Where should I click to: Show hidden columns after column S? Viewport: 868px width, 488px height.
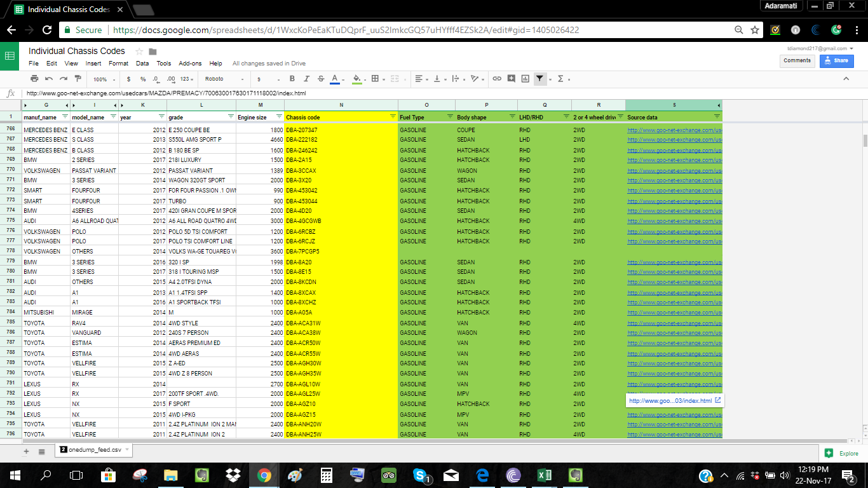719,105
